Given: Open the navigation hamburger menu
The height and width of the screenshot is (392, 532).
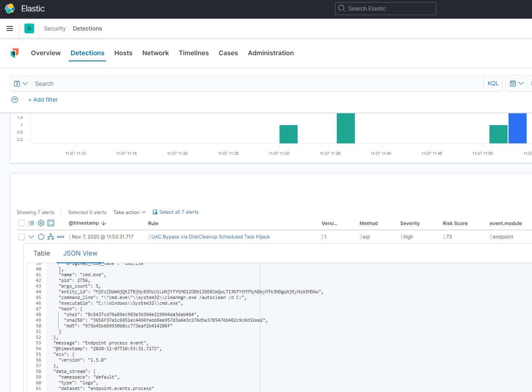Looking at the screenshot, I should (10, 28).
